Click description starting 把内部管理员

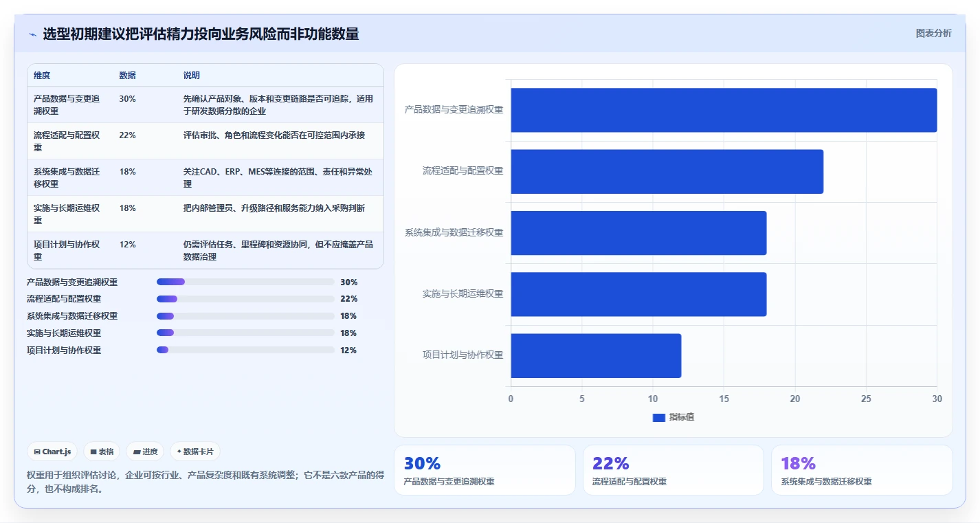(x=274, y=208)
